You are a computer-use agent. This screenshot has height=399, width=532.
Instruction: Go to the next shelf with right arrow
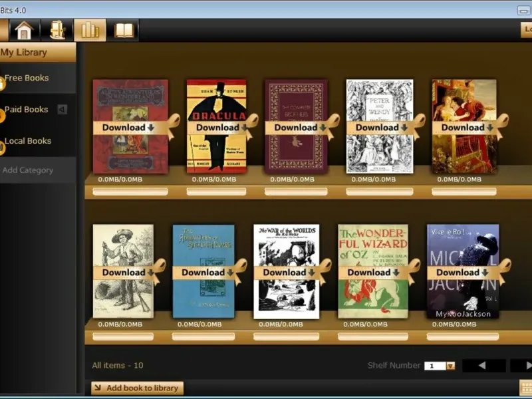pyautogui.click(x=523, y=365)
